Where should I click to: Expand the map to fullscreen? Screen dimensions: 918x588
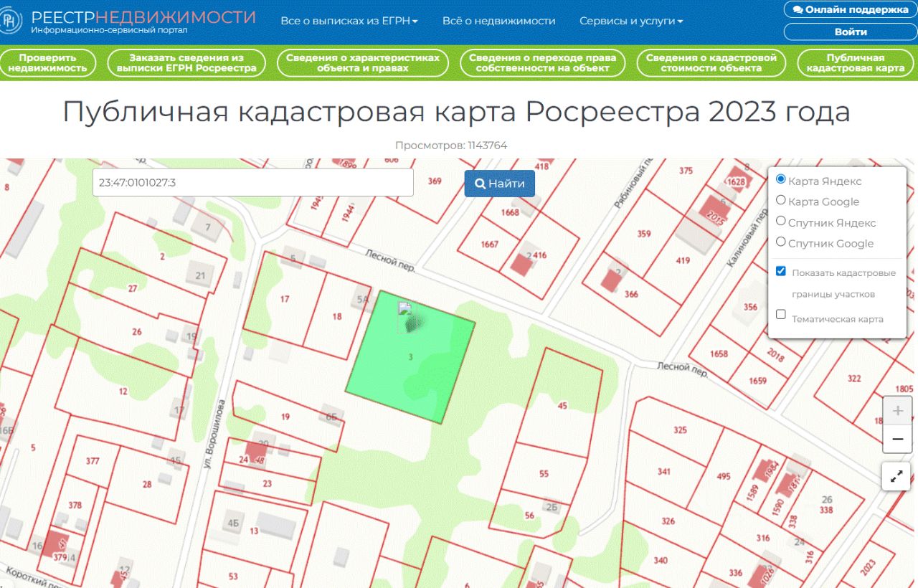(896, 476)
